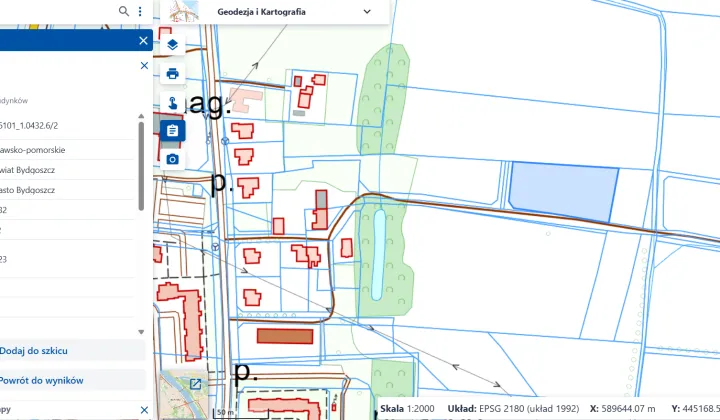This screenshot has height=420, width=720.
Task: Click the results scrollbar up arrow
Action: pos(141,116)
